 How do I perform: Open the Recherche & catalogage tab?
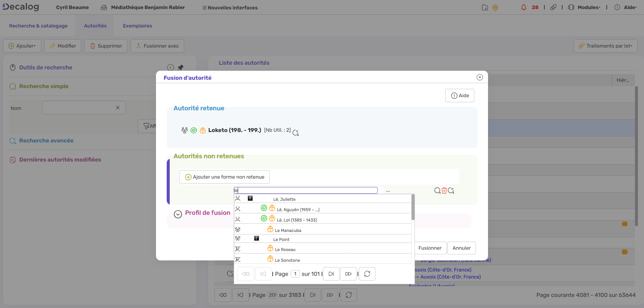(x=38, y=26)
